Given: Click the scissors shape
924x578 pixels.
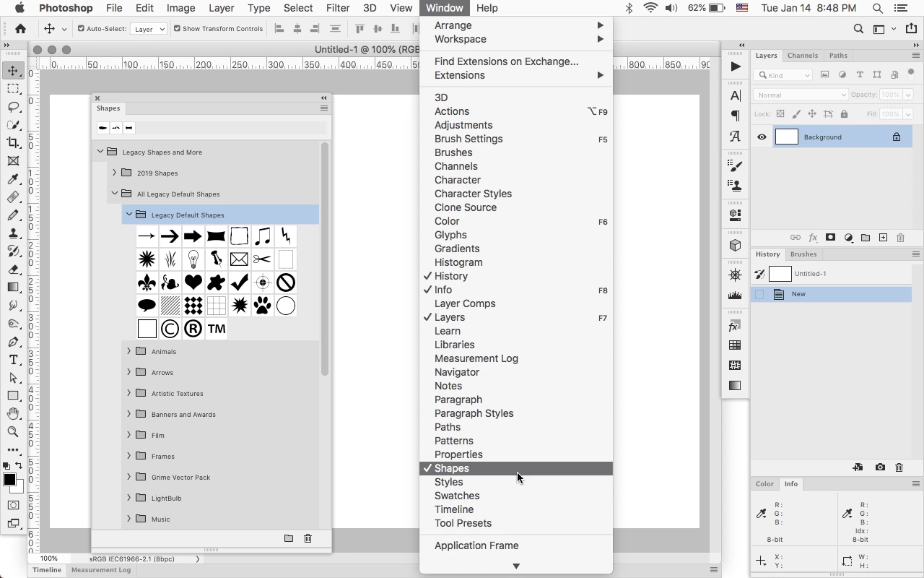Looking at the screenshot, I should coord(263,259).
